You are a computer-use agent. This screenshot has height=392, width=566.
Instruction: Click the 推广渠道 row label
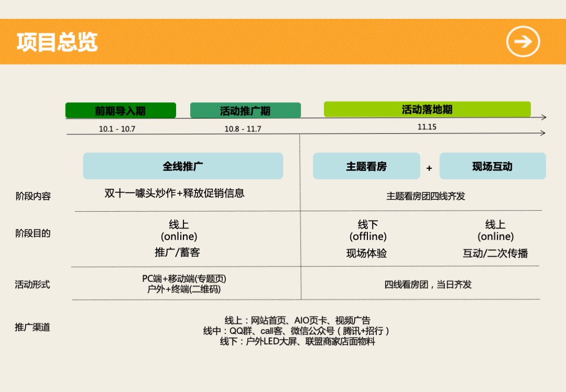click(x=32, y=326)
